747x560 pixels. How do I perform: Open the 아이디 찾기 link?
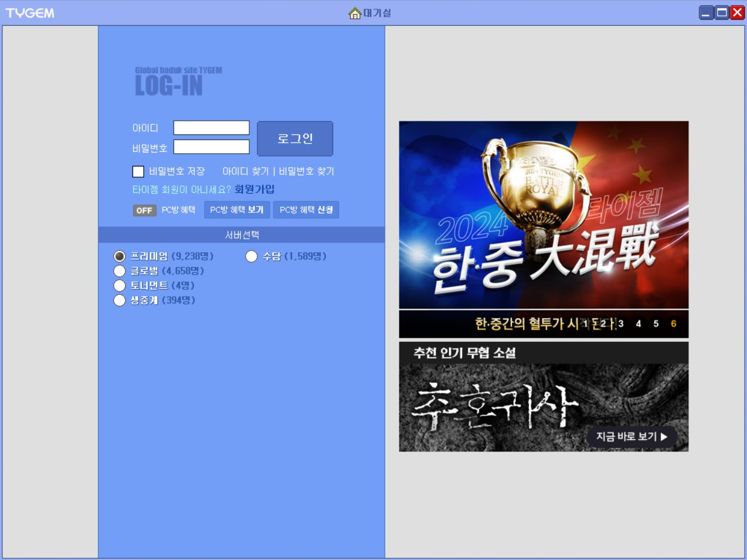coord(246,171)
